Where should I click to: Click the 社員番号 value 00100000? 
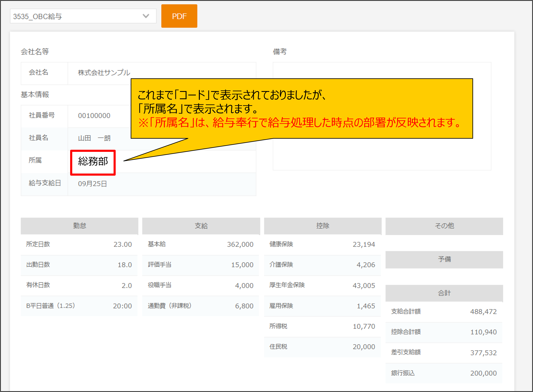point(94,116)
